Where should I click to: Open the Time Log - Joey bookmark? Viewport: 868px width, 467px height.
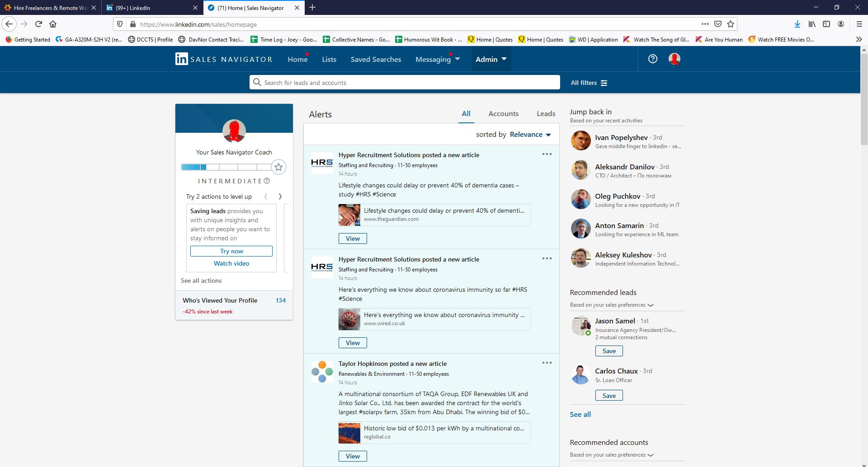point(284,39)
